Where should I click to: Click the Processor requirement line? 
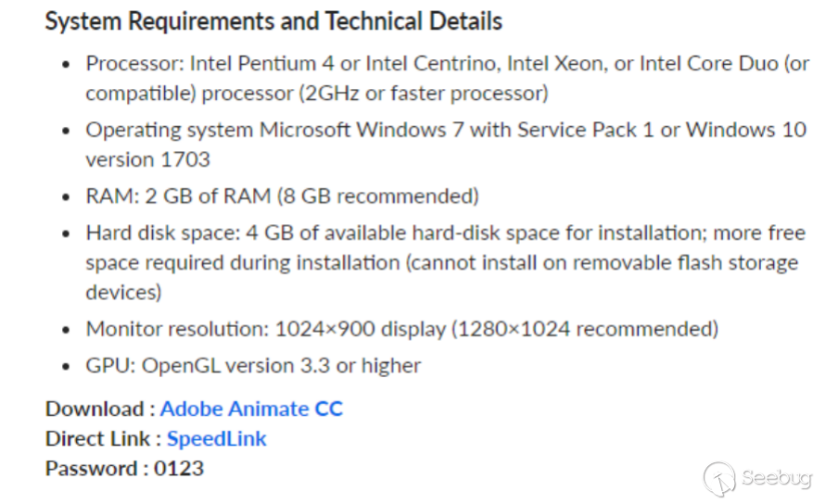tap(447, 64)
